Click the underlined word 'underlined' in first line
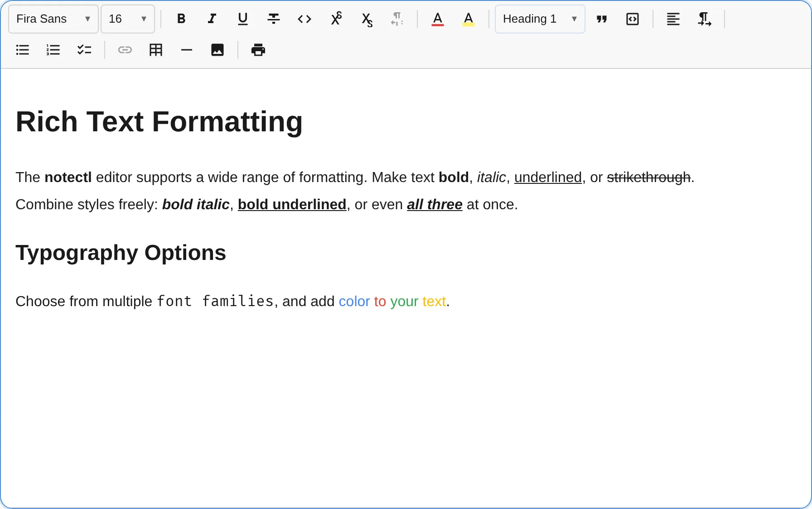The height and width of the screenshot is (509, 812). pyautogui.click(x=548, y=177)
